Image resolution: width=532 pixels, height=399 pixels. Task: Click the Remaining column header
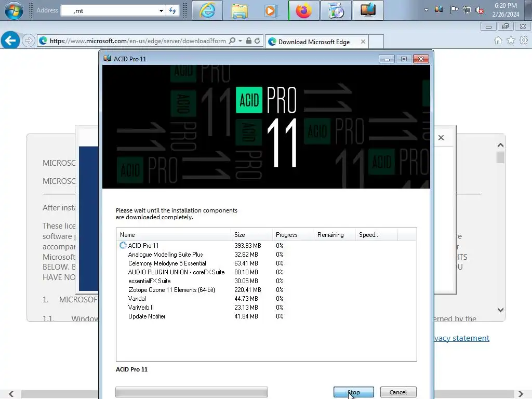335,234
